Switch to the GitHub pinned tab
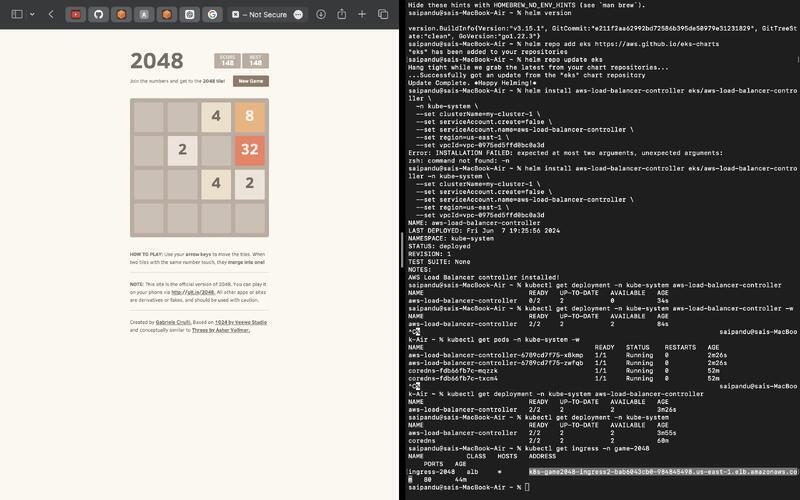 point(98,14)
